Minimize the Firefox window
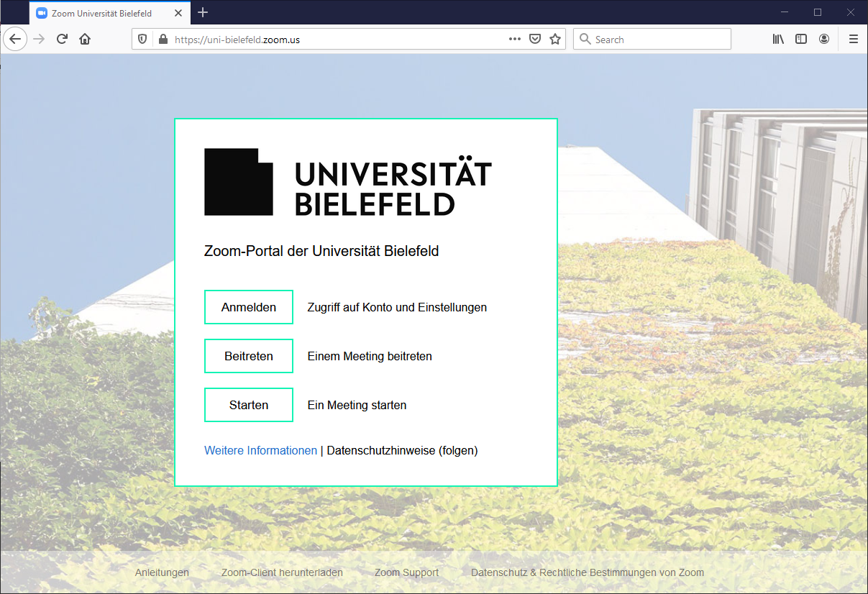This screenshot has height=594, width=868. (785, 12)
